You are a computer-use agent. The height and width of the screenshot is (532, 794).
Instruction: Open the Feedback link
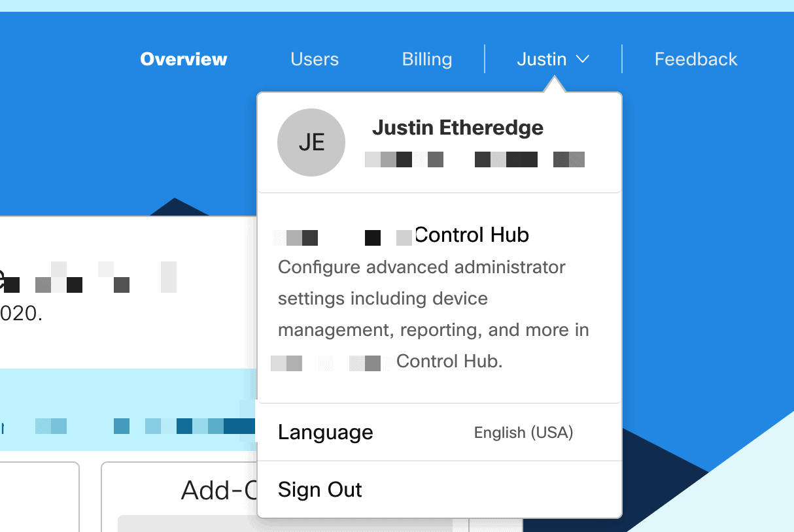[696, 59]
